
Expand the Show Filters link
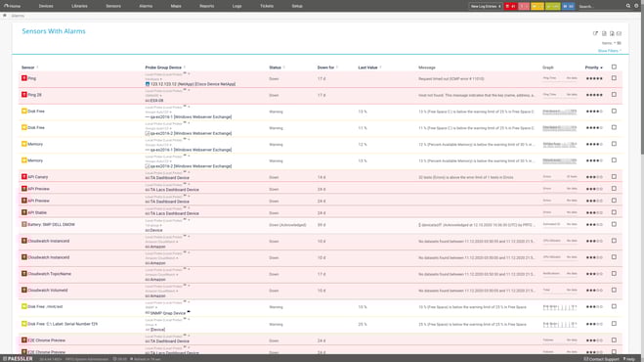click(610, 51)
